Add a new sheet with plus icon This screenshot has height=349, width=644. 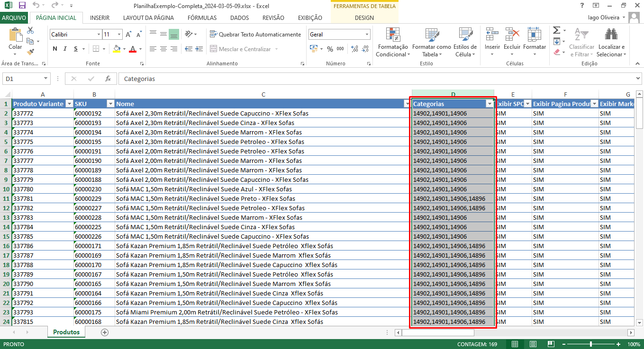point(105,332)
